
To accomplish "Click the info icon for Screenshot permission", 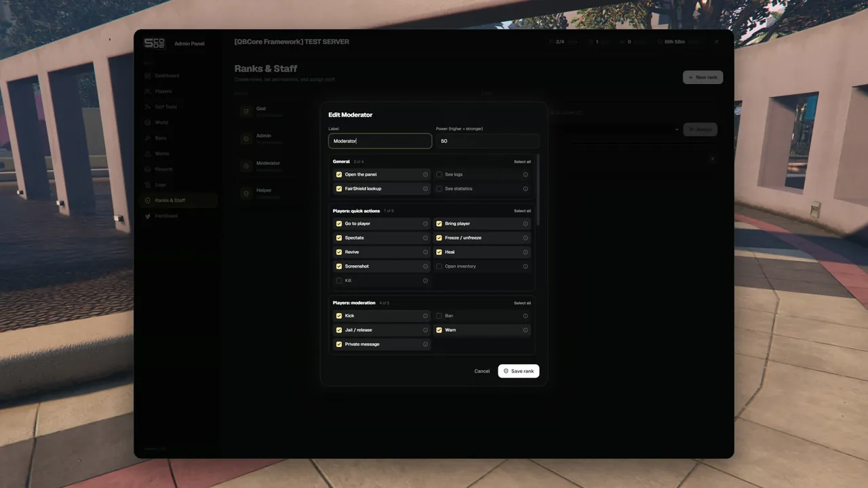I will click(x=426, y=266).
